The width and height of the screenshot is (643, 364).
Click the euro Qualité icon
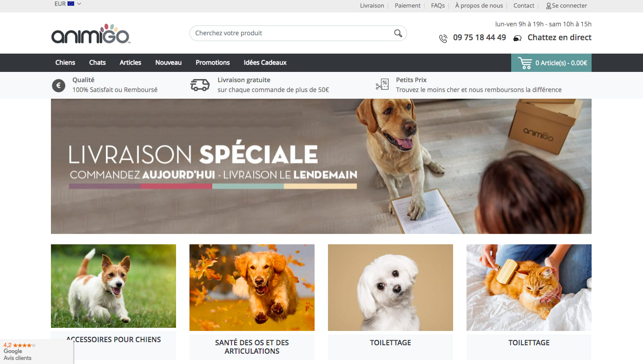59,85
